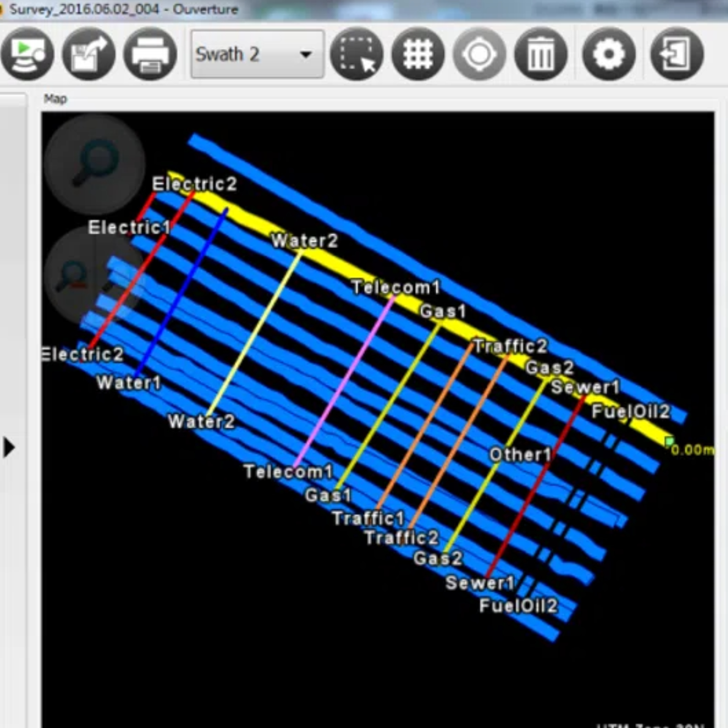Image resolution: width=728 pixels, height=728 pixels.
Task: Open the gear settings icon
Action: tap(608, 54)
